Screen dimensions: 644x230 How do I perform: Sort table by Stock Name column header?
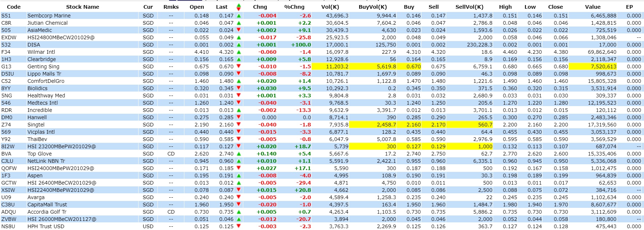(x=83, y=7)
